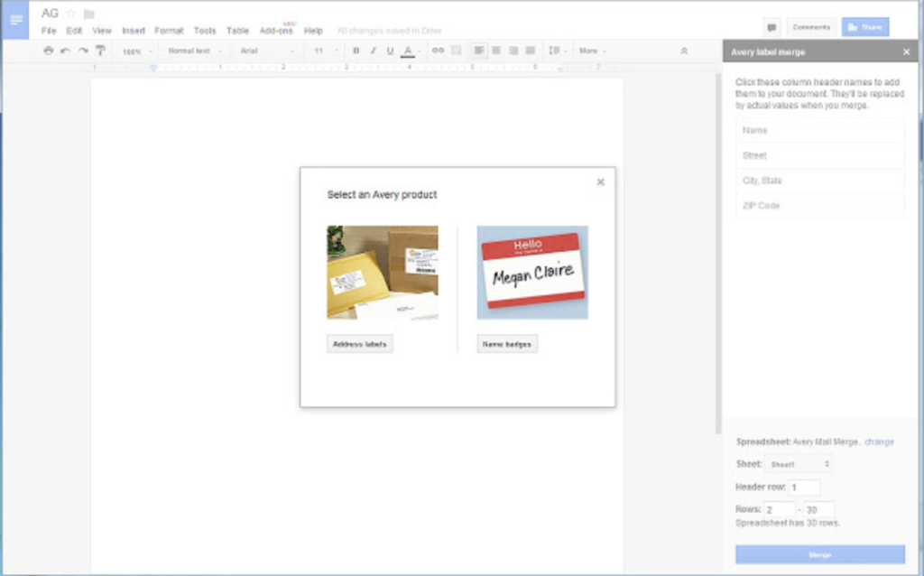Screen dimensions: 924x576
Task: Open the Insert link tool
Action: [438, 51]
